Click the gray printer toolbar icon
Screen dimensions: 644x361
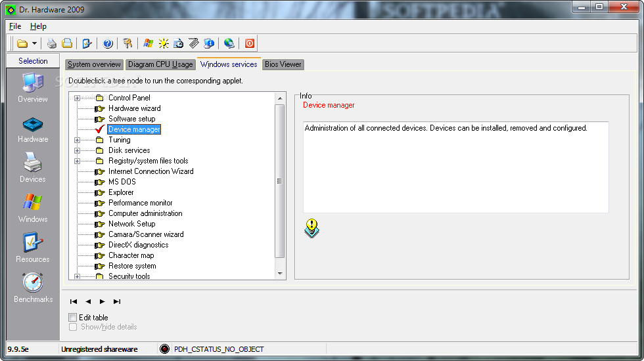[x=52, y=43]
